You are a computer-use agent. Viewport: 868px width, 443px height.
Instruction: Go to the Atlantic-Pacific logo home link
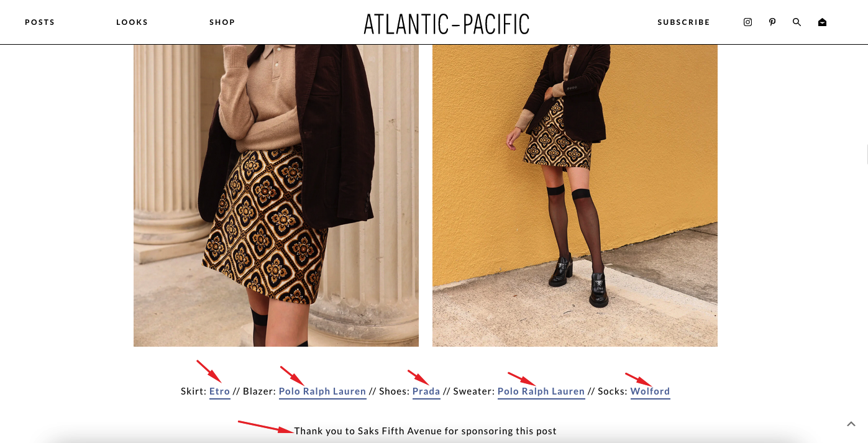(x=446, y=24)
